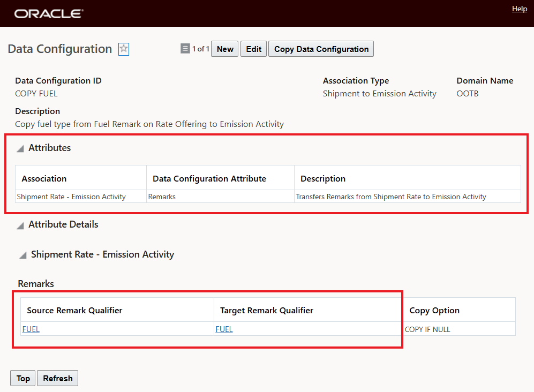Click the COPY FUEL configuration ID text
The width and height of the screenshot is (534, 392).
36,93
